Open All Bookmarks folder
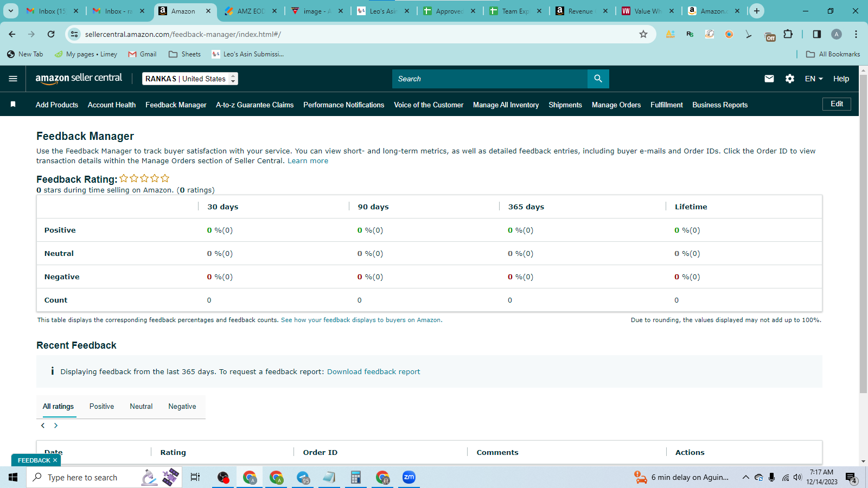This screenshot has width=868, height=488. coord(833,54)
